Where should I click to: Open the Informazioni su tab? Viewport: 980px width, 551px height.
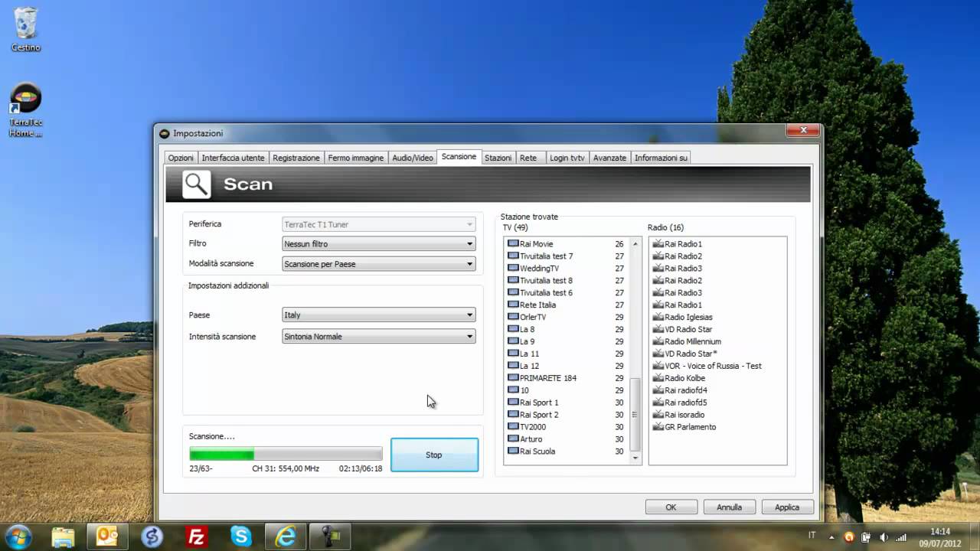point(661,158)
